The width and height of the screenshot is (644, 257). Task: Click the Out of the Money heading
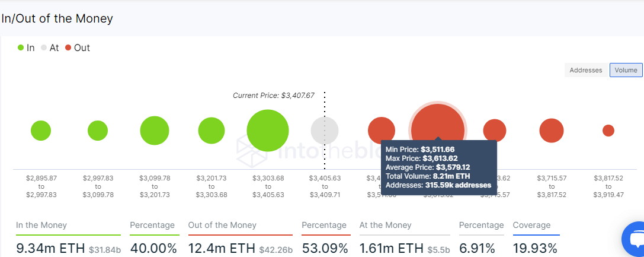222,226
